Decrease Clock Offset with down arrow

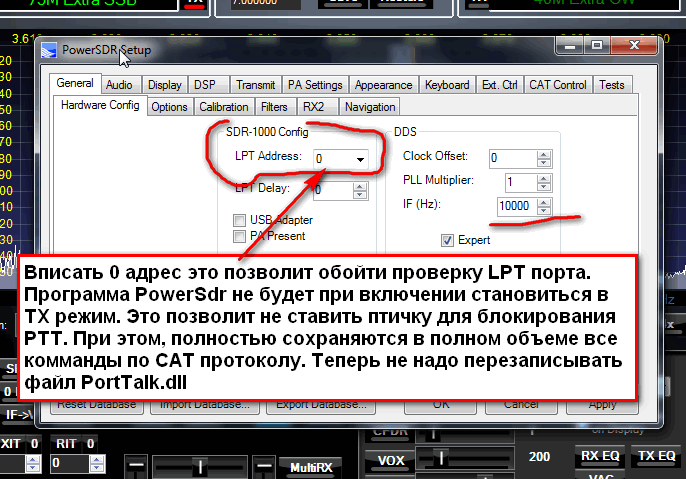544,162
